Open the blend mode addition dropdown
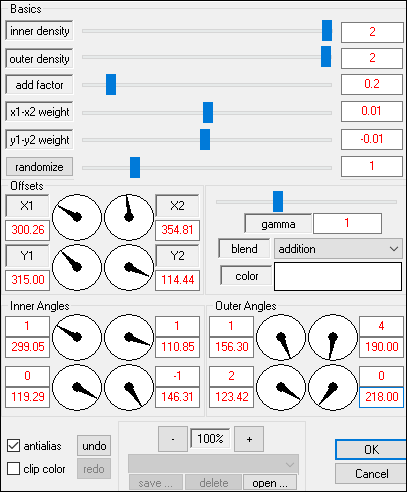Viewport: 407px width, 492px height. (338, 249)
